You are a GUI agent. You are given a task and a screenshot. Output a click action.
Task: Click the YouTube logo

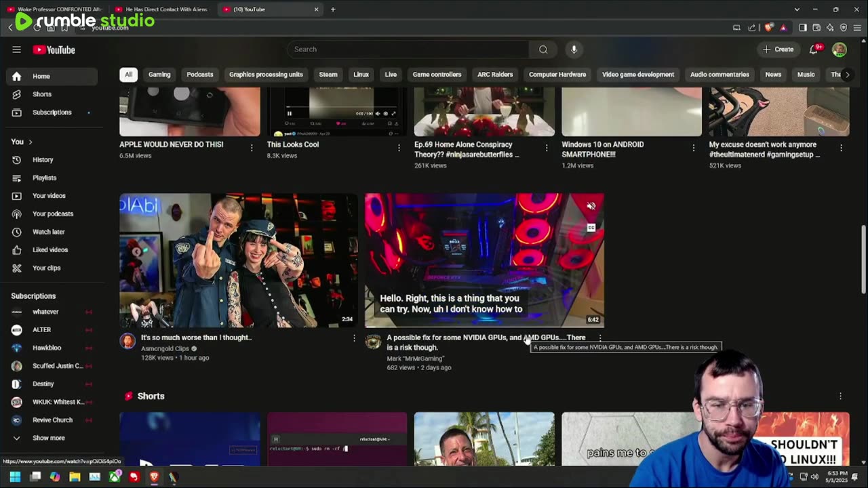pos(54,49)
